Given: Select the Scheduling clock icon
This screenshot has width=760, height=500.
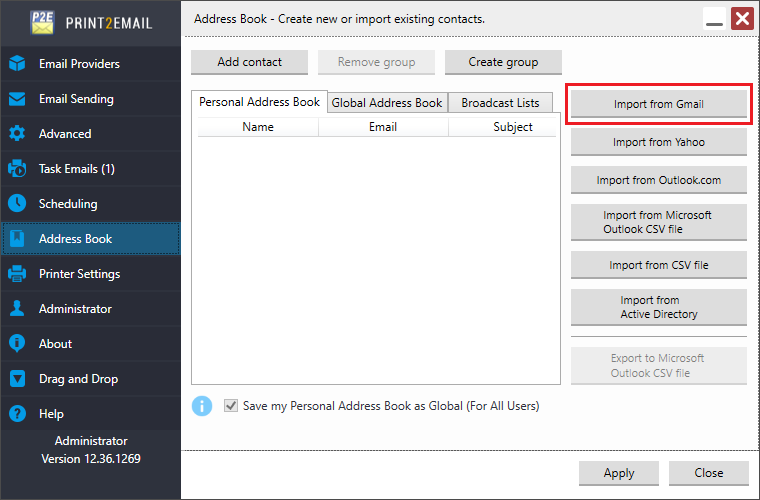Looking at the screenshot, I should point(17,204).
